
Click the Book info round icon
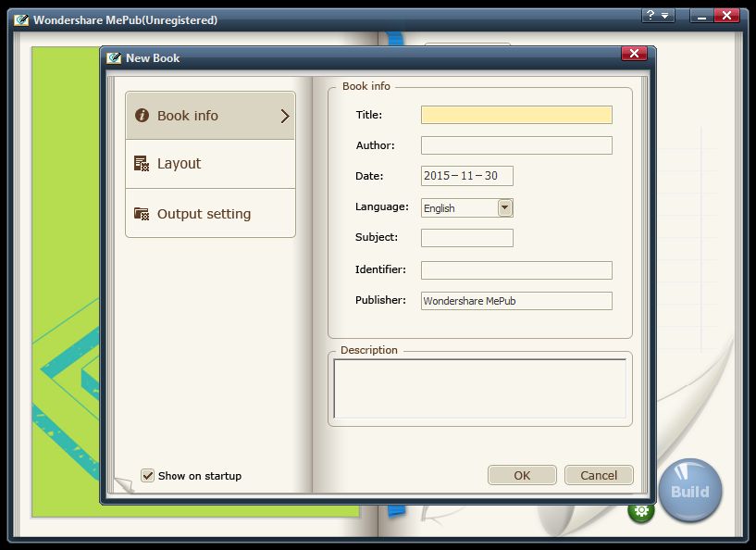pos(142,116)
